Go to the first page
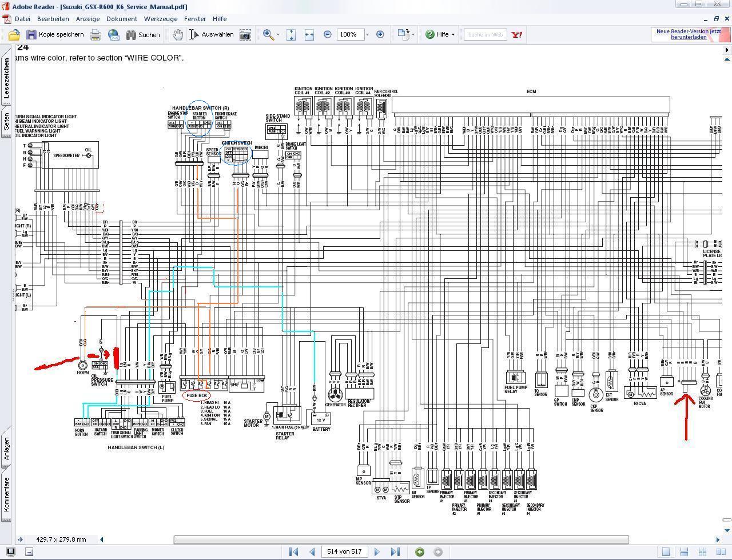The width and height of the screenshot is (732, 560). (294, 552)
